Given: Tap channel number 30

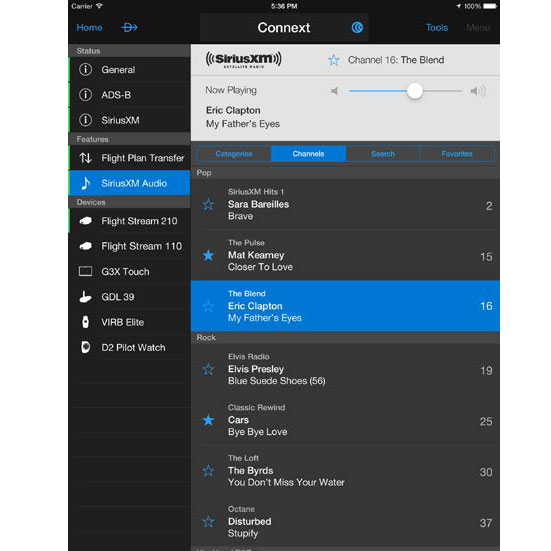Looking at the screenshot, I should (x=486, y=472).
